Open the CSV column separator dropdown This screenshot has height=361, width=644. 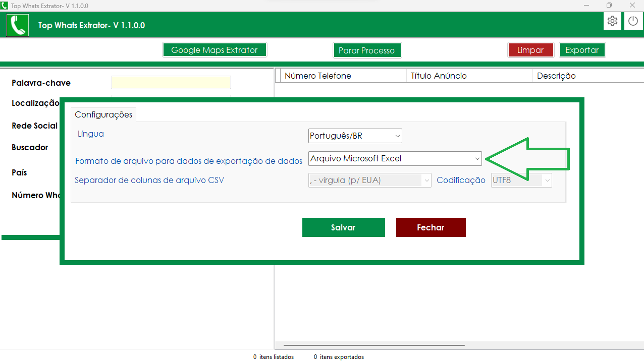pyautogui.click(x=370, y=180)
